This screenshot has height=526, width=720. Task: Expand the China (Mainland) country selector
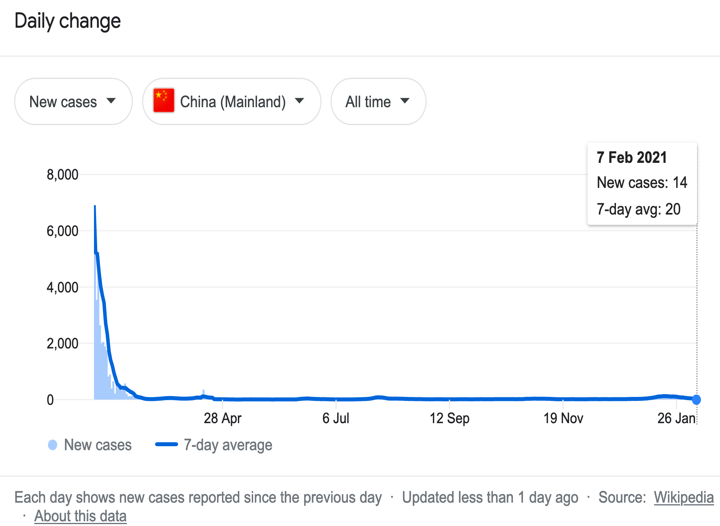[x=231, y=101]
